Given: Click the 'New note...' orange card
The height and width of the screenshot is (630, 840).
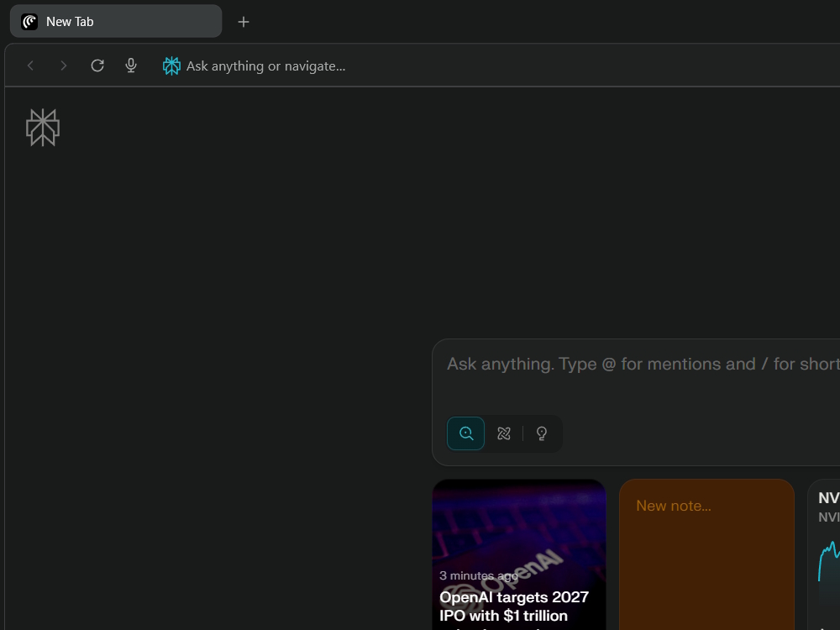Looking at the screenshot, I should (x=706, y=554).
